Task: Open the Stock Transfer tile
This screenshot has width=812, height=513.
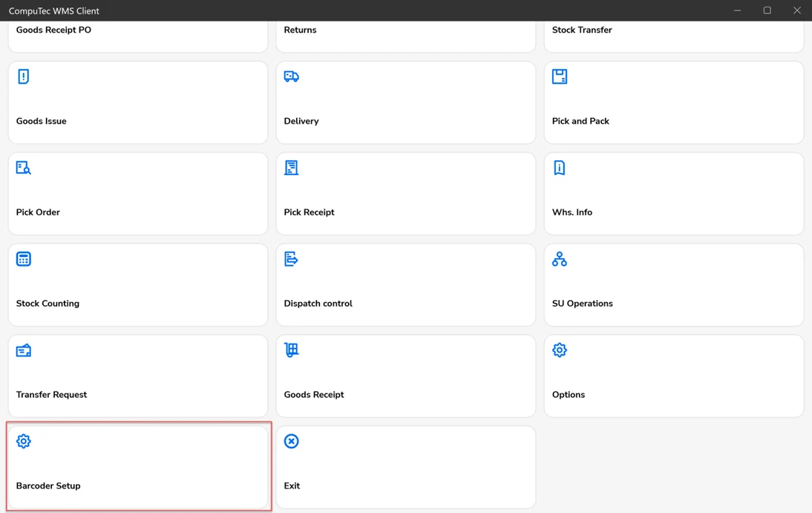Action: pos(673,34)
